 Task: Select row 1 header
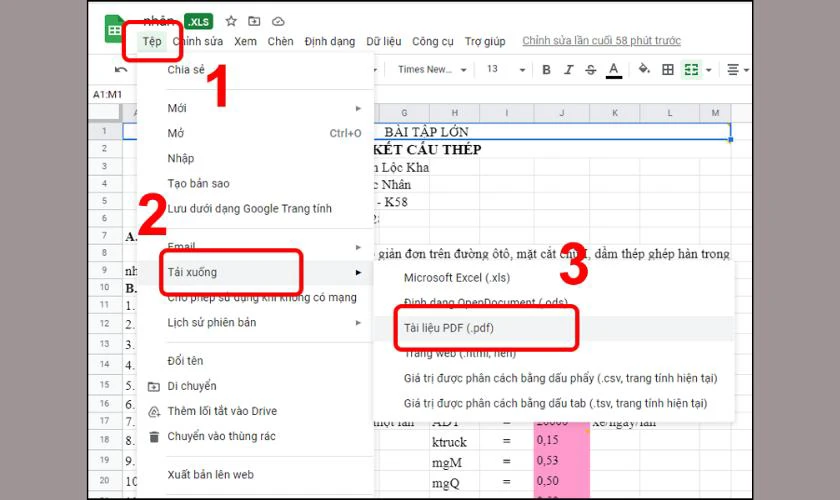tap(104, 131)
